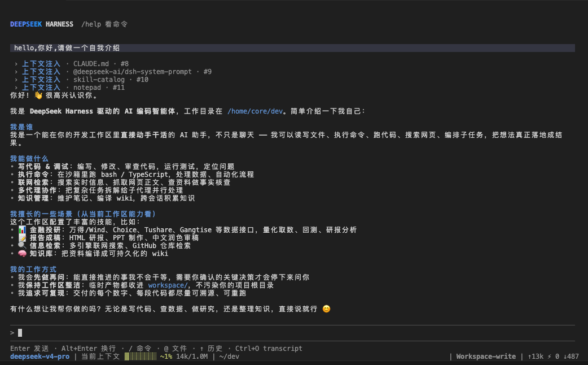
Task: Click the magnifier emoji for 信息检索
Action: (x=22, y=246)
